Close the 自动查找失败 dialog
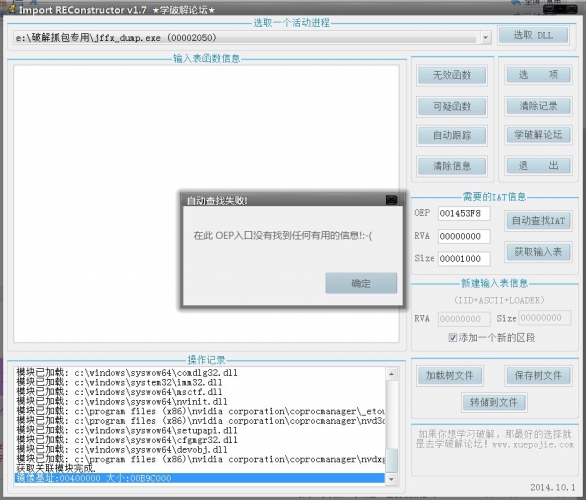This screenshot has height=500, width=586. tap(391, 200)
